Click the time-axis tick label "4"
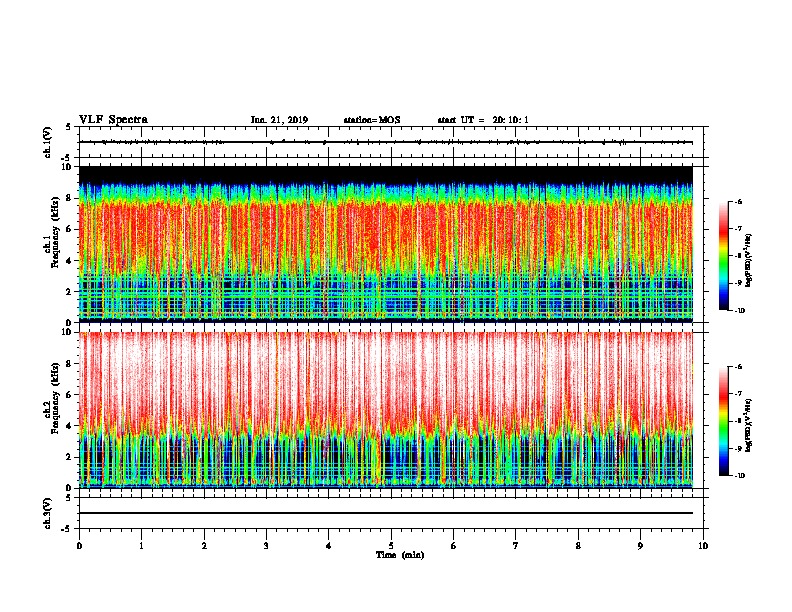Viewport: 792px width, 612px height. coord(329,546)
